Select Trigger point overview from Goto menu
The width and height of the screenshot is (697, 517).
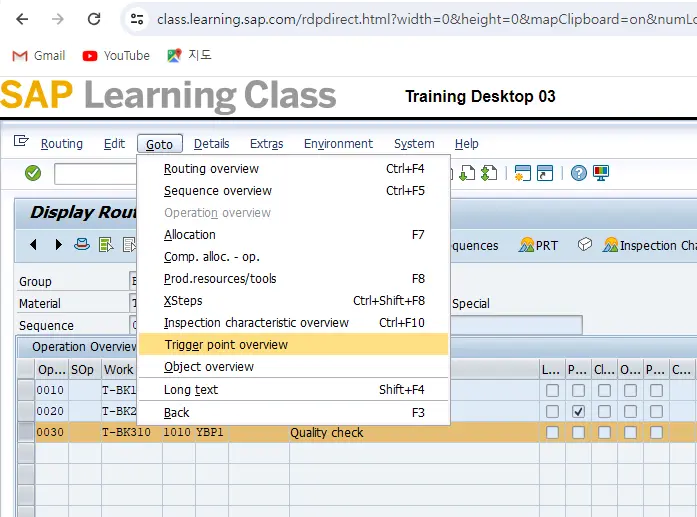pyautogui.click(x=226, y=345)
